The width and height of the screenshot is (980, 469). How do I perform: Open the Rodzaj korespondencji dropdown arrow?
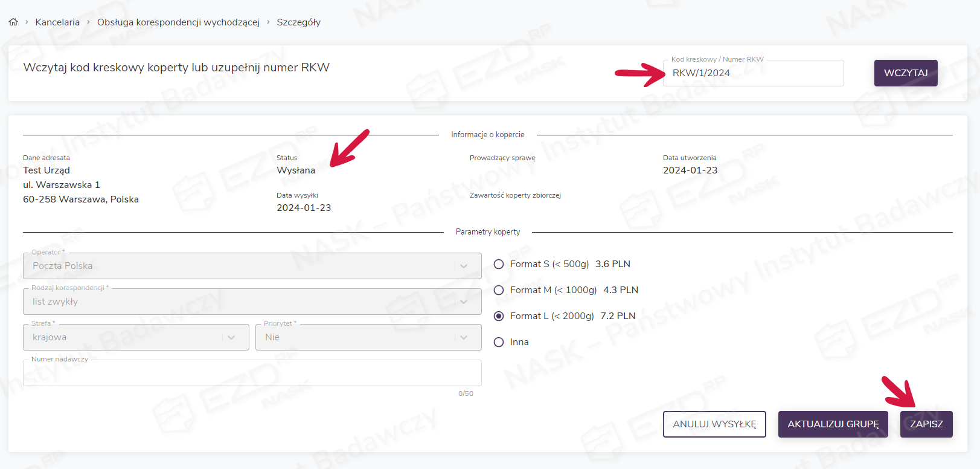pos(463,302)
